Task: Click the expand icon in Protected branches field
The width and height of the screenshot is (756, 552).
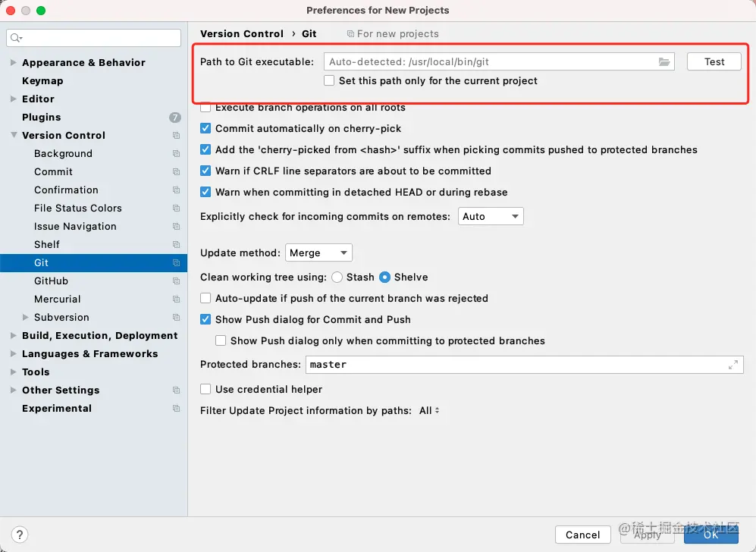Action: [732, 365]
